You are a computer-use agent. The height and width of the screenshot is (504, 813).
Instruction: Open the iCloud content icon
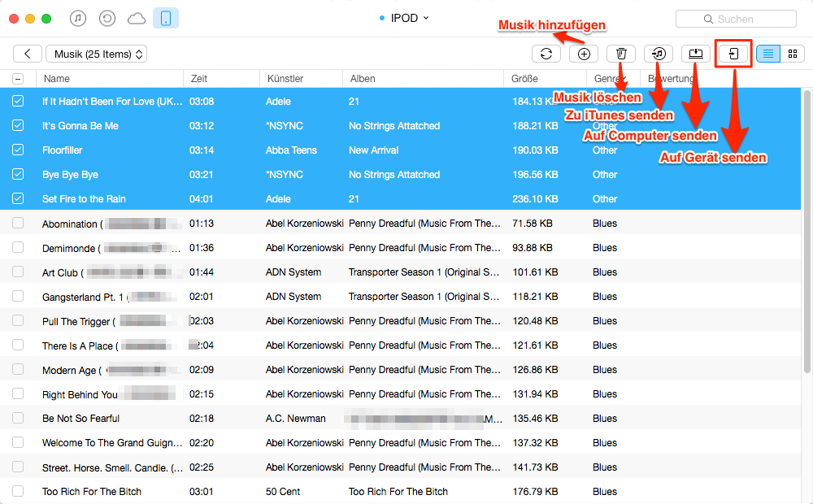(137, 19)
